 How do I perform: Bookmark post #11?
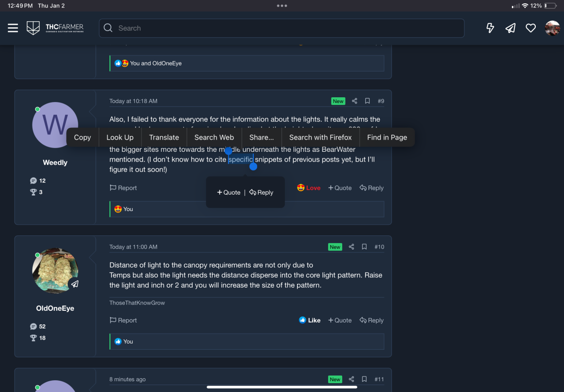(364, 379)
